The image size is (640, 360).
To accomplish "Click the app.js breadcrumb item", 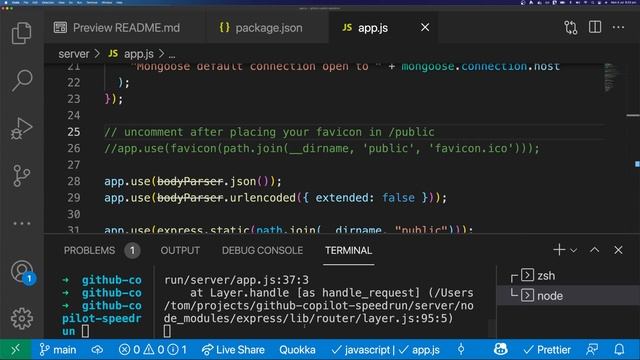I will tap(131, 54).
